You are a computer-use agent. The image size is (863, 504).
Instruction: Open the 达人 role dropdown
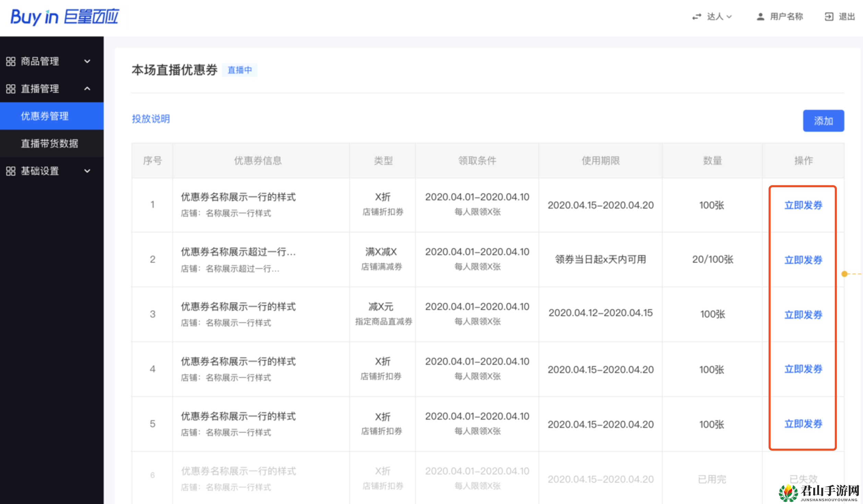pos(719,16)
